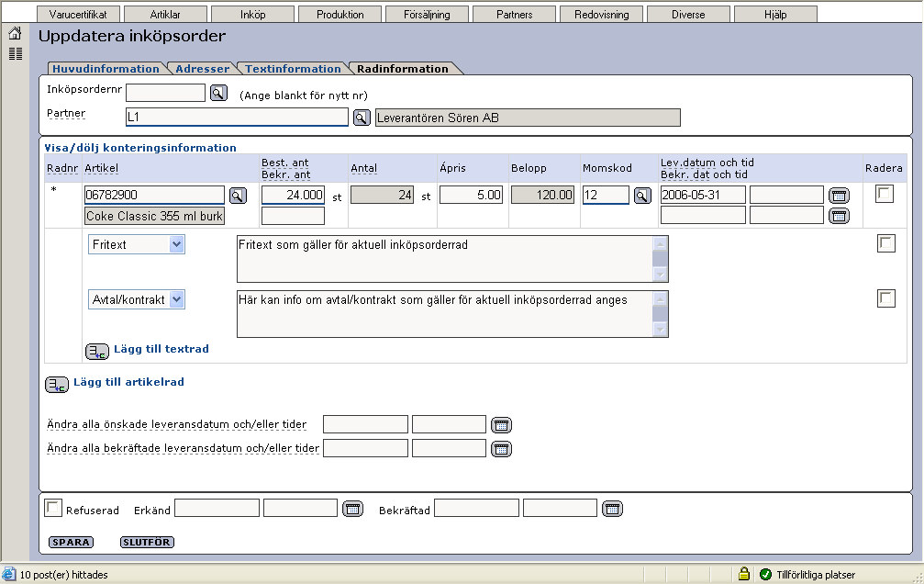924x584 pixels.
Task: Switch to Textinformation tab
Action: tap(293, 69)
